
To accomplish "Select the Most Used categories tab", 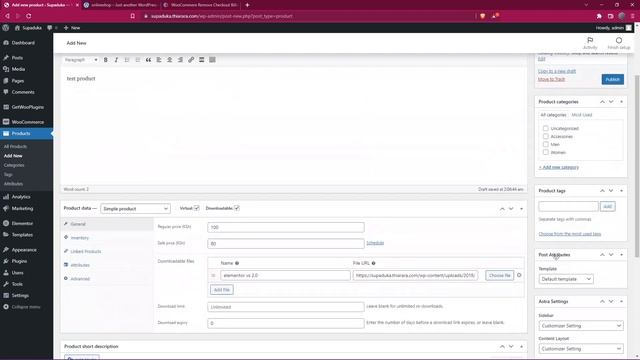I will 582,115.
